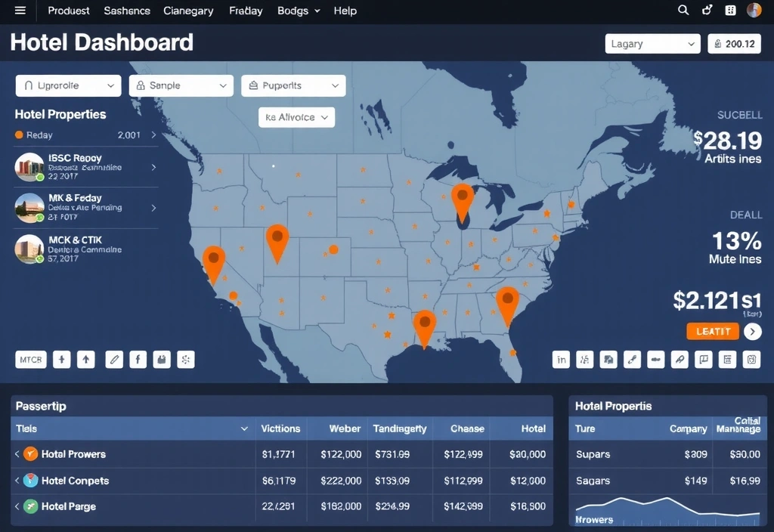This screenshot has height=532, width=774.
Task: Click the 200.12 balance button
Action: pos(733,43)
